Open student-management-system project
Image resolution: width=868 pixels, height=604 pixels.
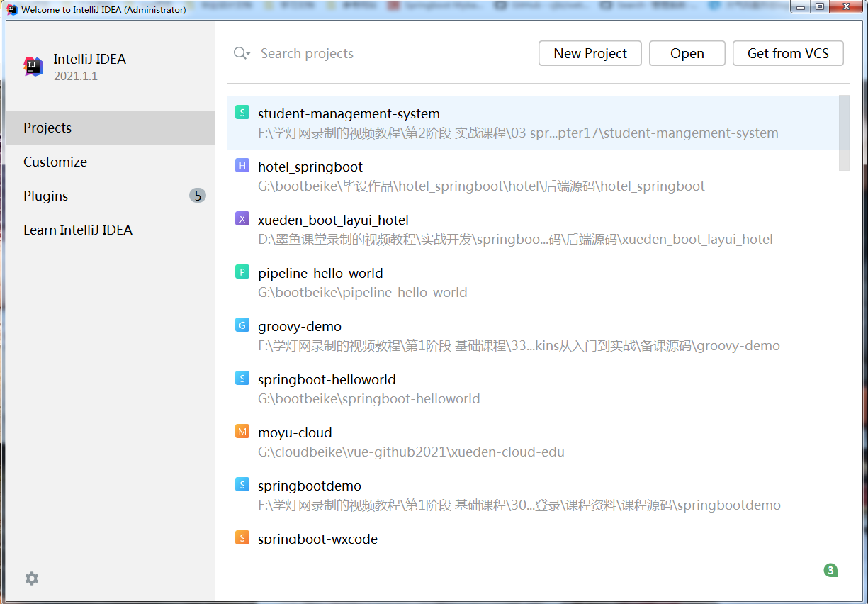coord(533,123)
